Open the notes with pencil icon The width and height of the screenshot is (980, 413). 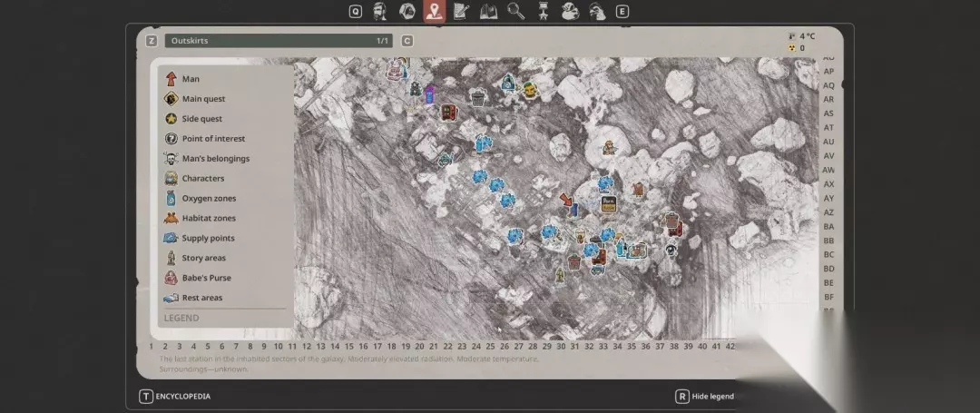point(461,11)
